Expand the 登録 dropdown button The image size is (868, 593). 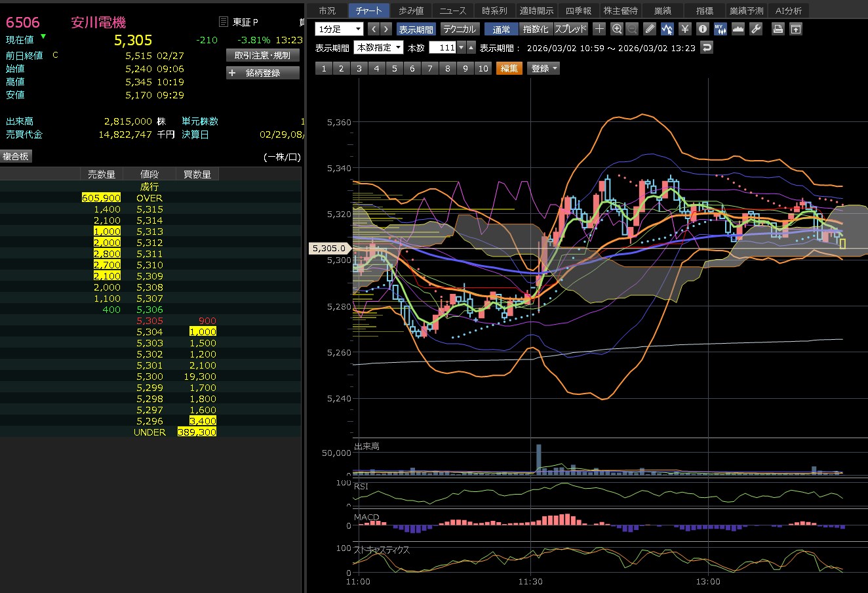pyautogui.click(x=544, y=68)
